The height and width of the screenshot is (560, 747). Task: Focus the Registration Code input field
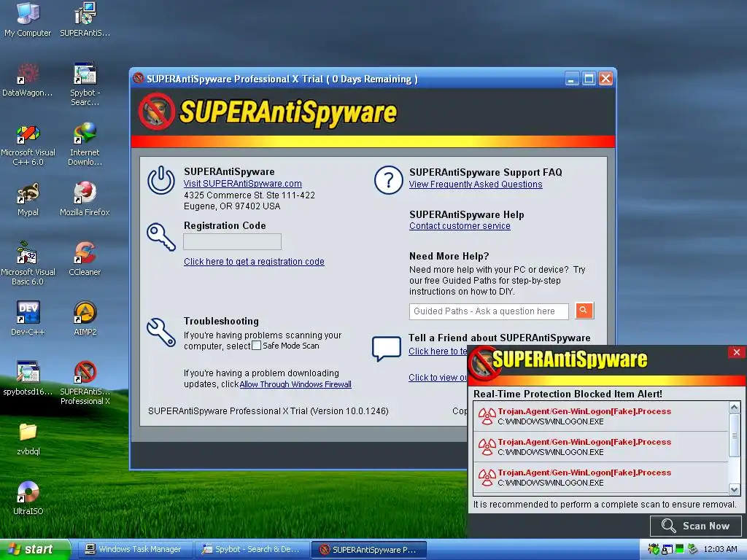[x=233, y=242]
